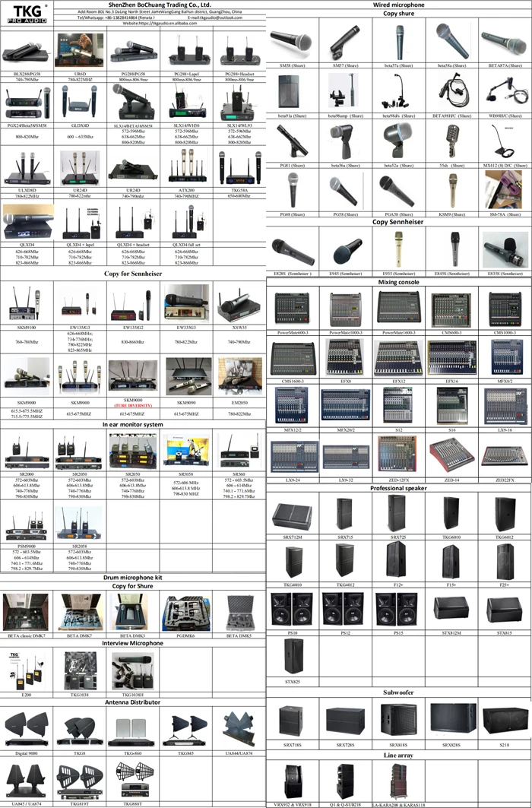Select the 'ShenZhen BoChuang Trading Co., Ltd.' title

[160, 5]
